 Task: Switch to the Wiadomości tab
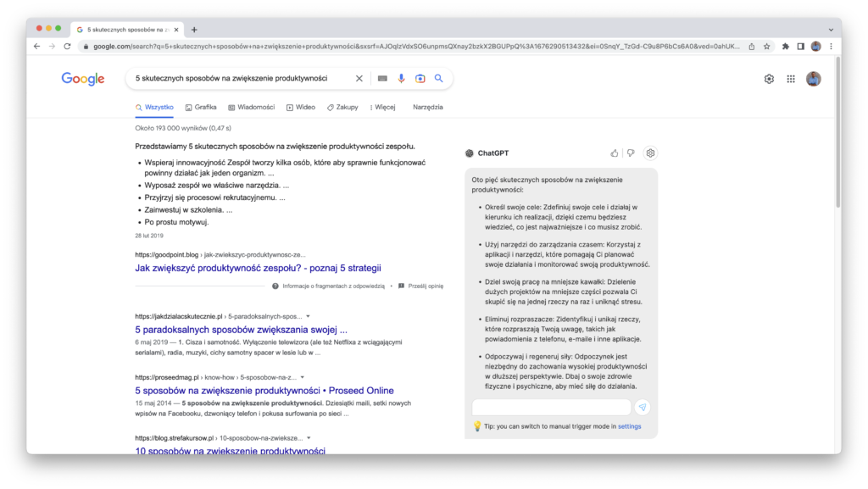251,108
